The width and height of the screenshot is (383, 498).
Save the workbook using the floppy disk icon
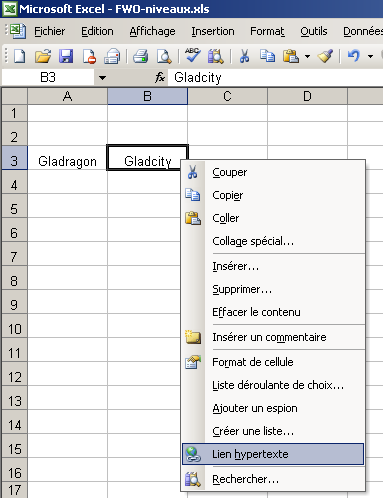pyautogui.click(x=66, y=56)
